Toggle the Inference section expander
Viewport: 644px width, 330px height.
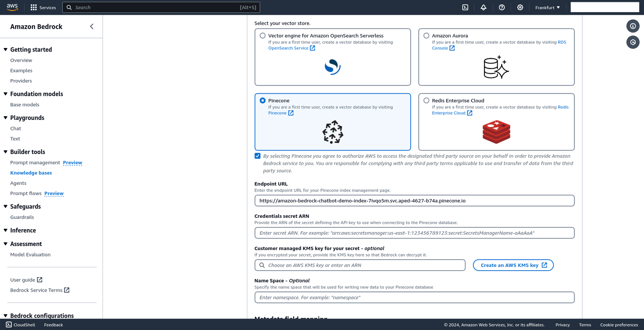(x=6, y=230)
